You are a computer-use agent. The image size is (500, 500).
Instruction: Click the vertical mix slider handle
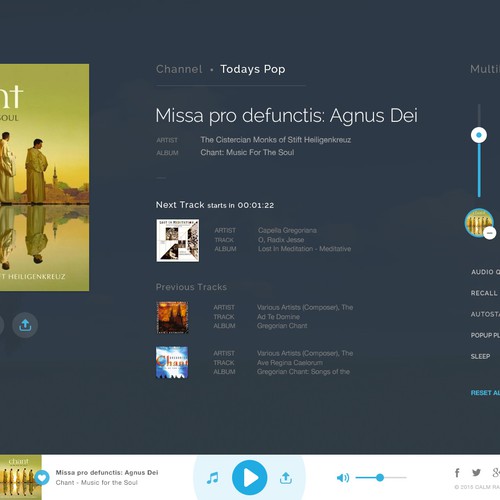[x=479, y=135]
